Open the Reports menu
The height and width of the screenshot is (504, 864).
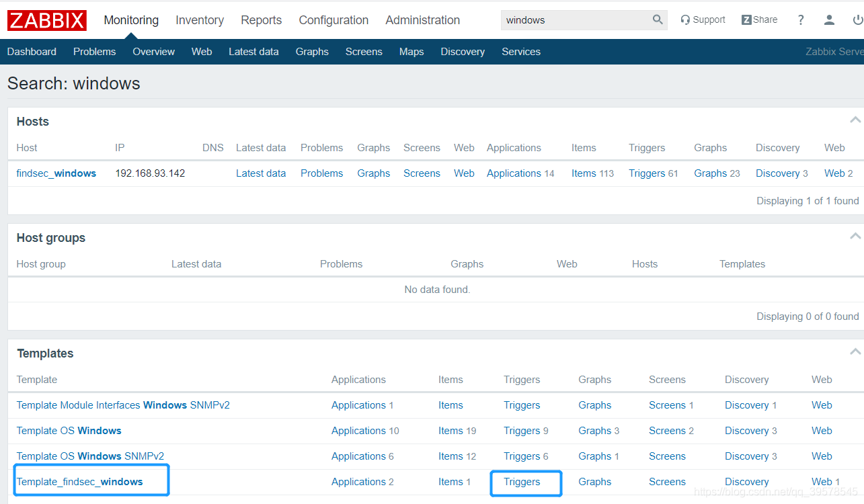click(262, 20)
